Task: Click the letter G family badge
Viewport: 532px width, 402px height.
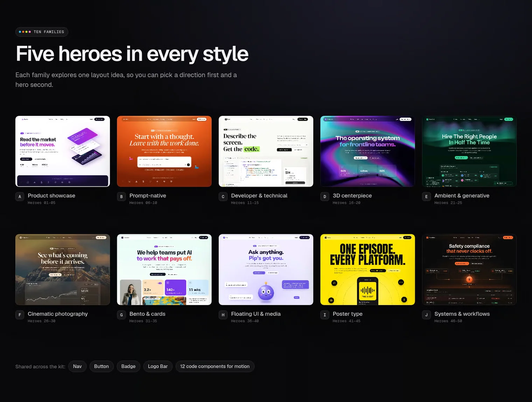Action: pos(121,315)
